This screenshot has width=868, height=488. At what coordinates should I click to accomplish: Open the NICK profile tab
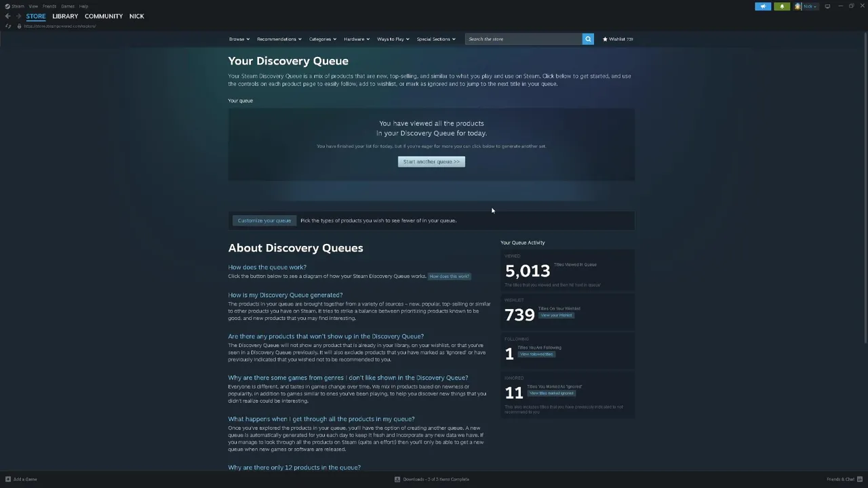pos(137,16)
